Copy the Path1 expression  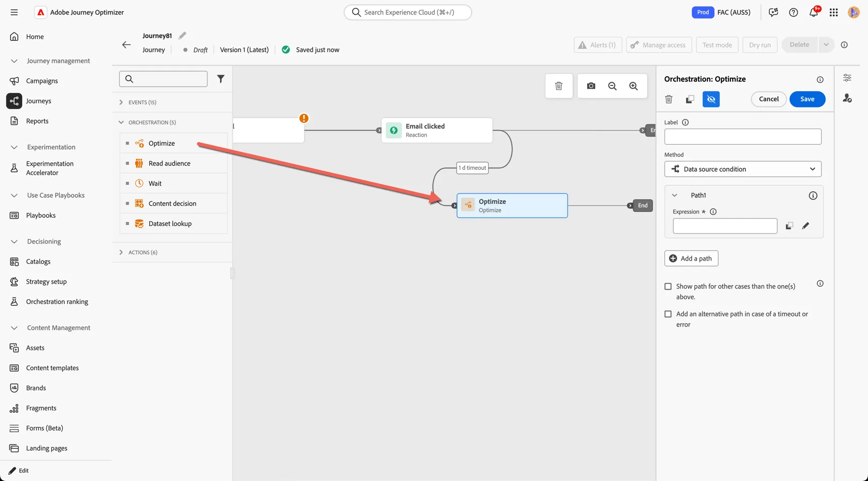(x=789, y=226)
